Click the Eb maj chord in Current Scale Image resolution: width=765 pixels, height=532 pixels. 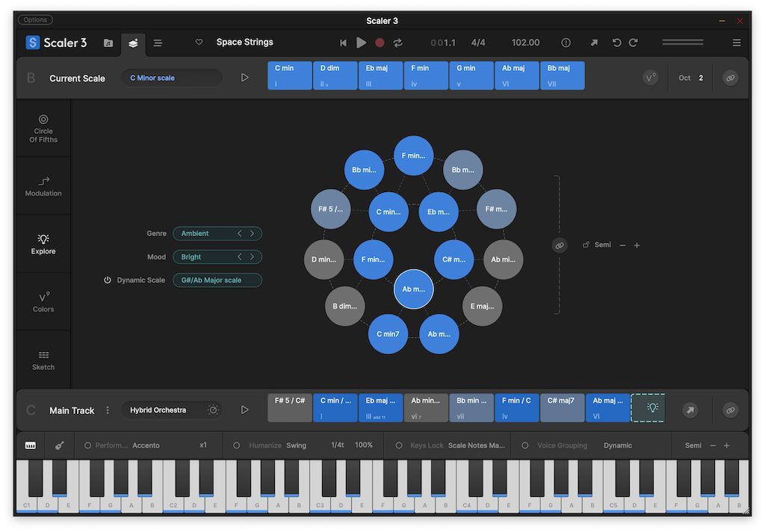click(x=380, y=75)
